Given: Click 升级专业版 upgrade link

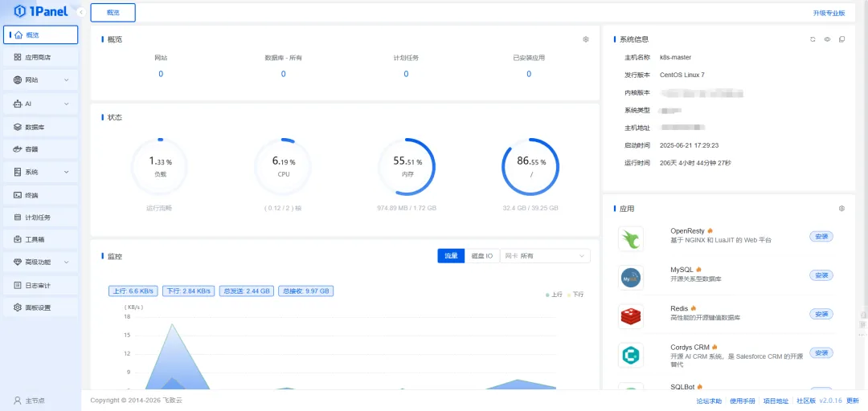Looking at the screenshot, I should pyautogui.click(x=829, y=13).
